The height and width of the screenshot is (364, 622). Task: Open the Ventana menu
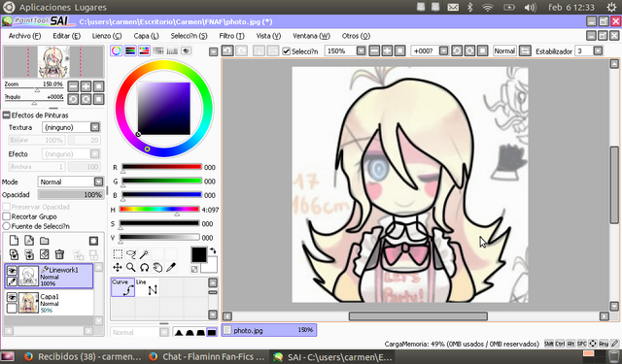311,36
